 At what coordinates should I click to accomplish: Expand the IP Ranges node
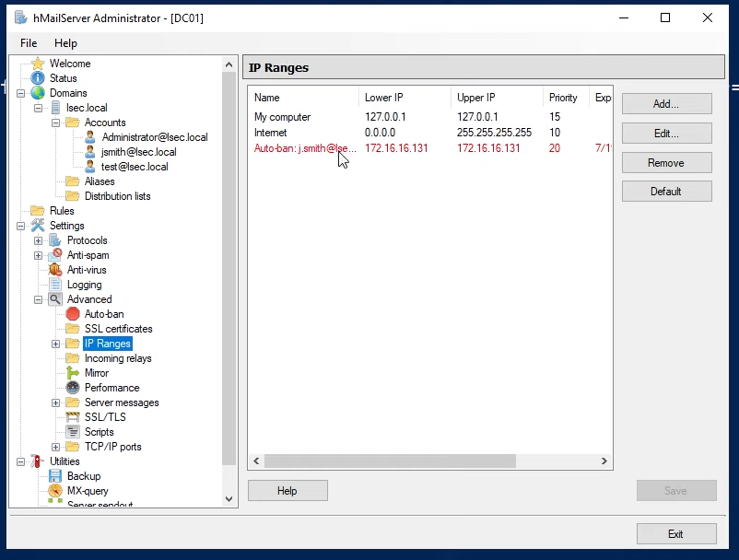55,344
